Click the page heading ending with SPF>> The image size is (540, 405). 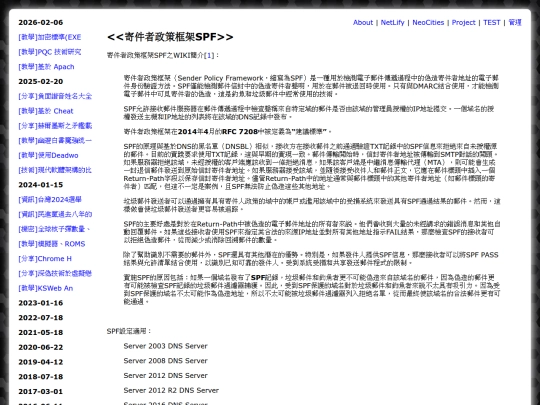click(x=170, y=37)
